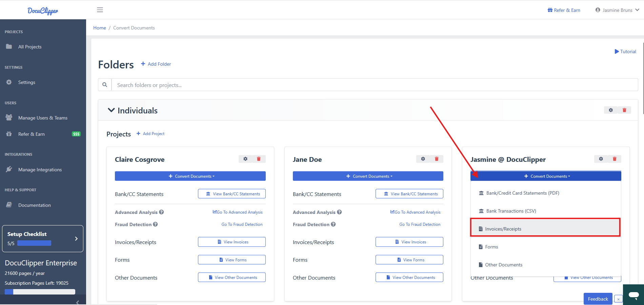Screen dimensions: 644x305
Task: Click the hamburger menu icon
Action: tap(100, 10)
